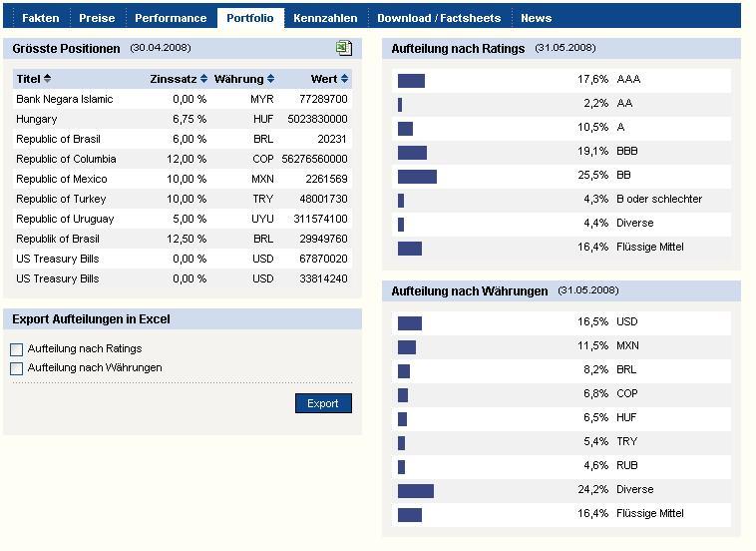Click the Portfolio tab

coord(249,18)
